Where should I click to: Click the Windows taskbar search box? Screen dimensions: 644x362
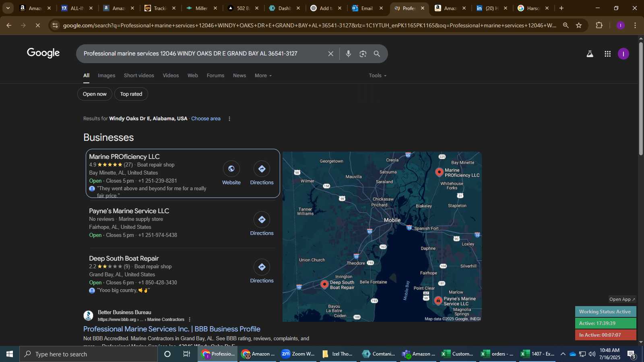[89, 354]
